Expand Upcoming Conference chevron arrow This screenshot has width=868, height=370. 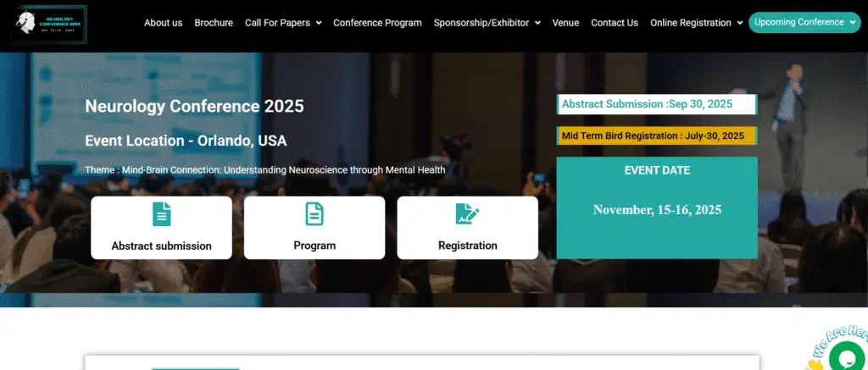(853, 23)
